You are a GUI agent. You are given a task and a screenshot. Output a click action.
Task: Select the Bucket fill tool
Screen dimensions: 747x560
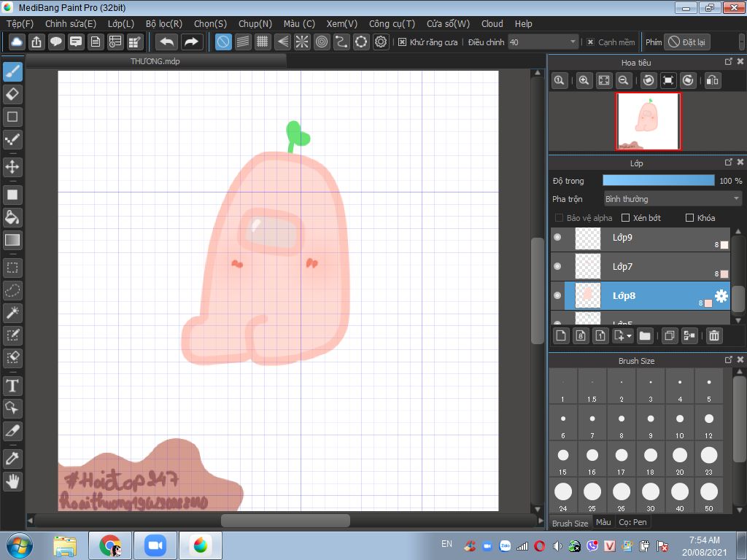[x=12, y=217]
